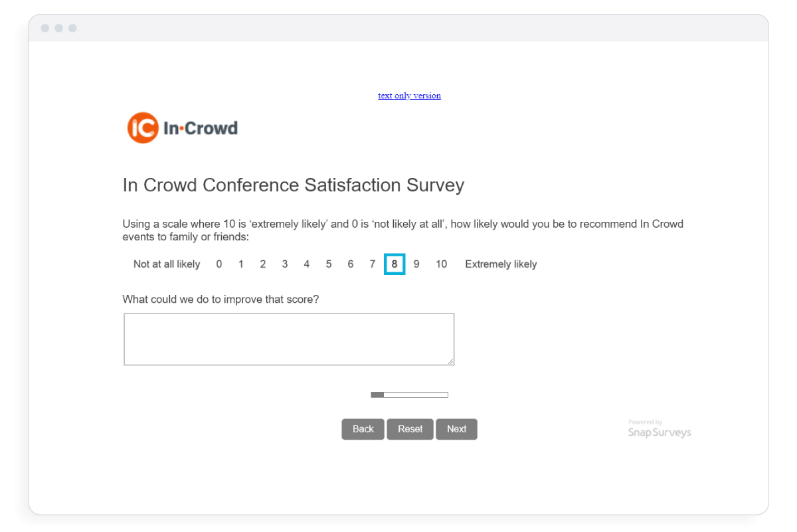Select rating 6 for recommendation

351,264
